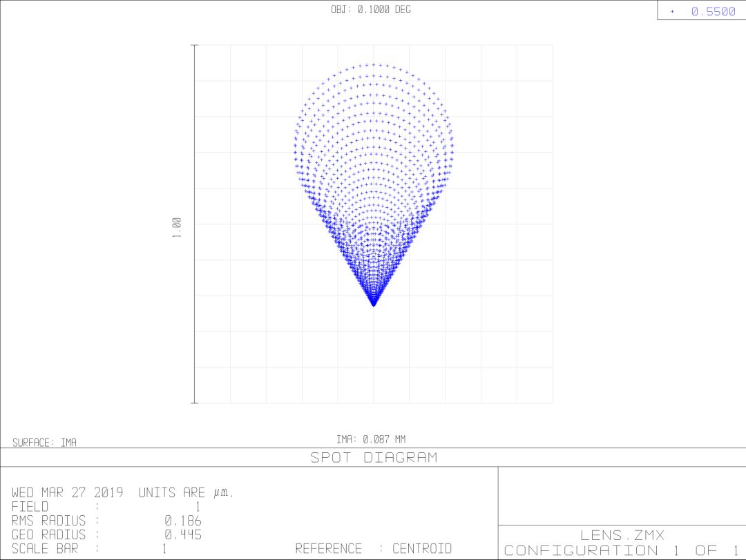This screenshot has width=746, height=560.
Task: Click the CONFIGURATION 1 OF 1 label
Action: pos(621,550)
